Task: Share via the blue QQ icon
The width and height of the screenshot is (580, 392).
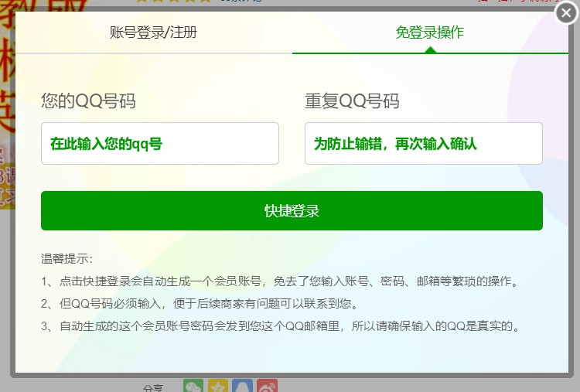Action: click(242, 385)
